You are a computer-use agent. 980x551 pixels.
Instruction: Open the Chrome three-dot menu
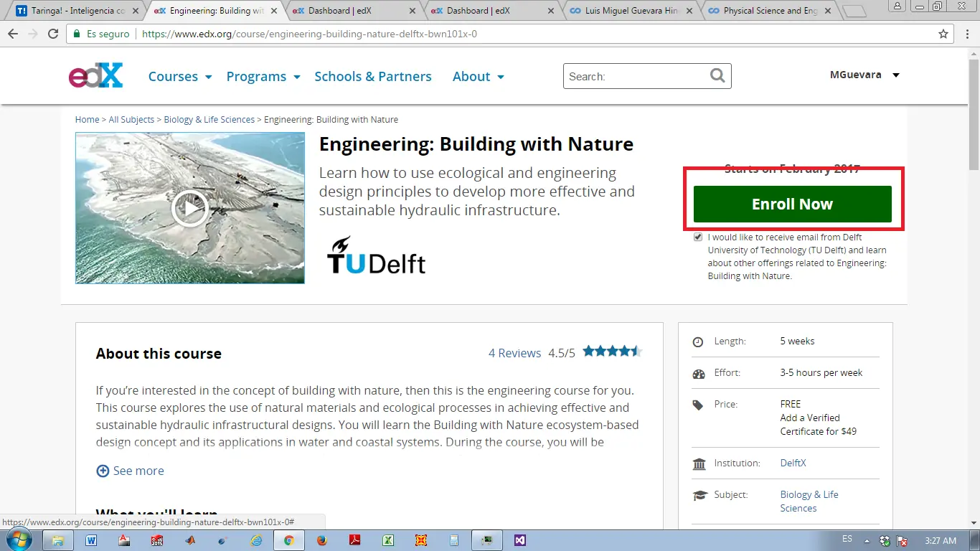pos(966,34)
